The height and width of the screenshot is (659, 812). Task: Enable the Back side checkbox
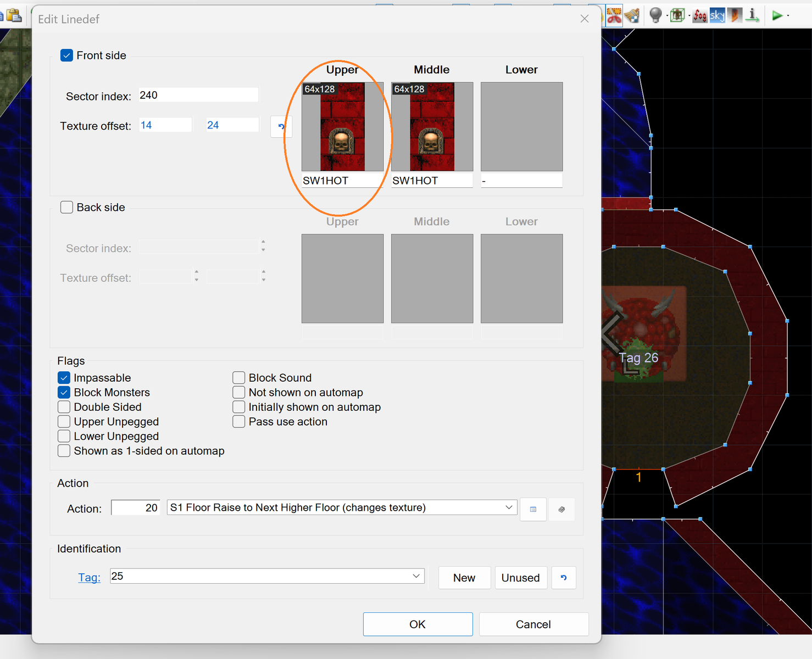coord(66,208)
